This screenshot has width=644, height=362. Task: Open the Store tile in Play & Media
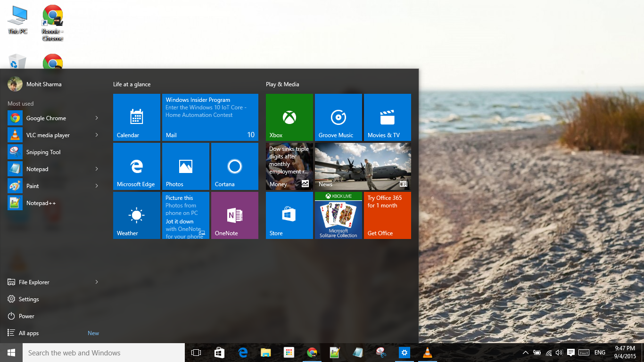(x=289, y=215)
